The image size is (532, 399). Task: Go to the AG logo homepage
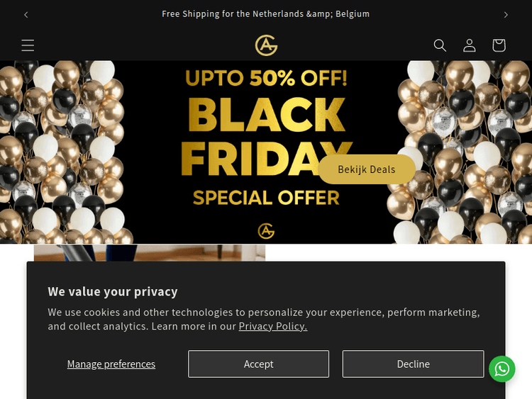point(266,45)
